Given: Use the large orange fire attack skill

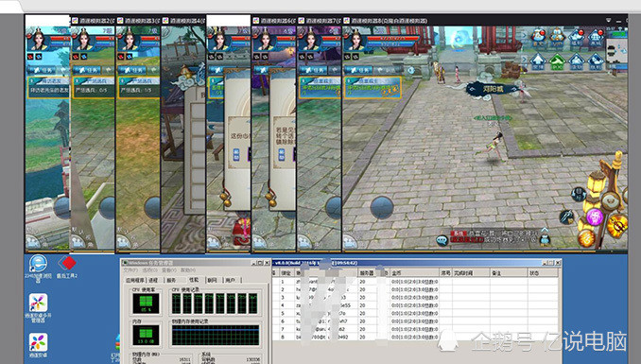Looking at the screenshot, I should coord(616,225).
